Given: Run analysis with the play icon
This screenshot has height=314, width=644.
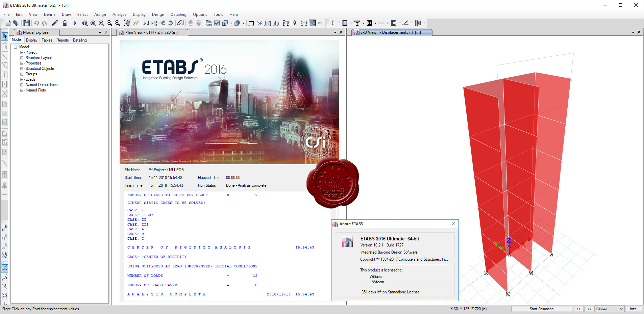Looking at the screenshot, I should (75, 23).
